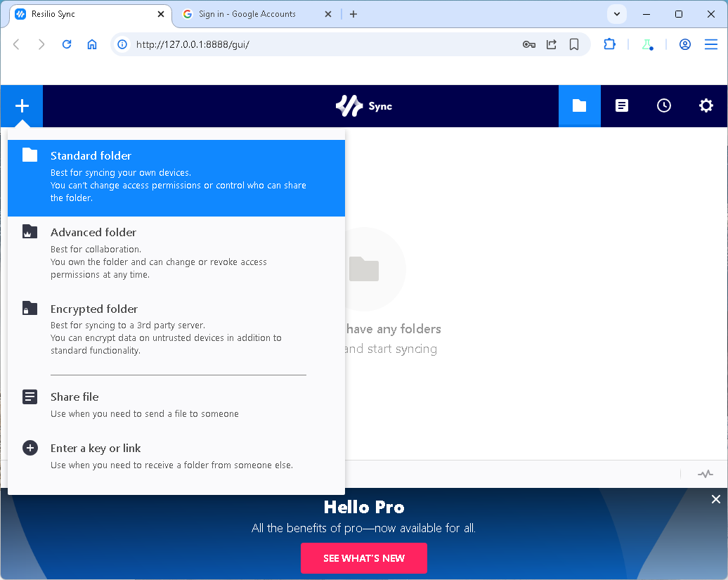Choose Standard folder option
Viewport: 728px width, 580px height.
coord(176,178)
